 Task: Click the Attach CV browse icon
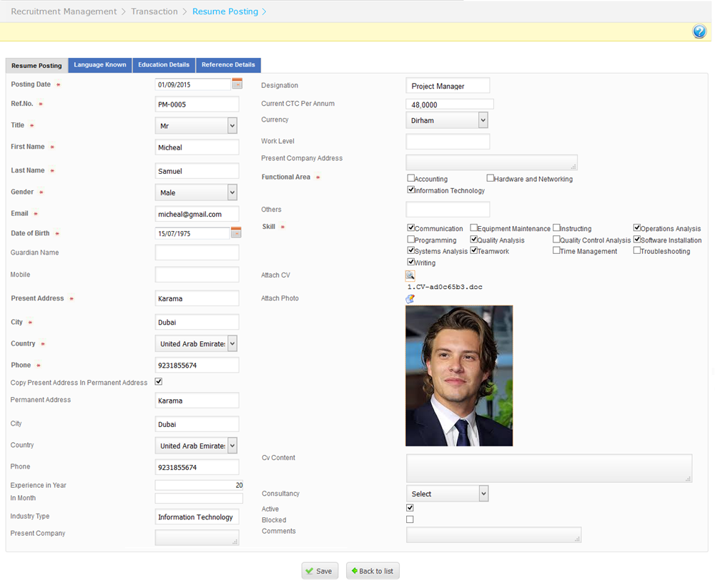(410, 275)
